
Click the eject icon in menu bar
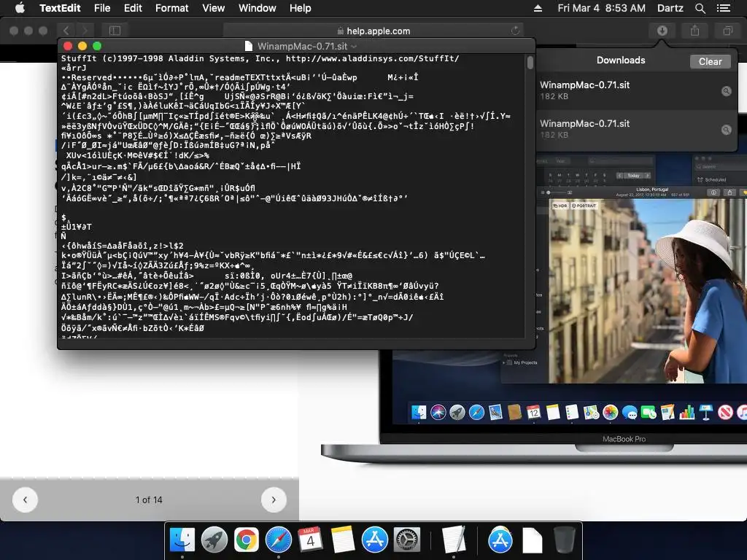538,8
